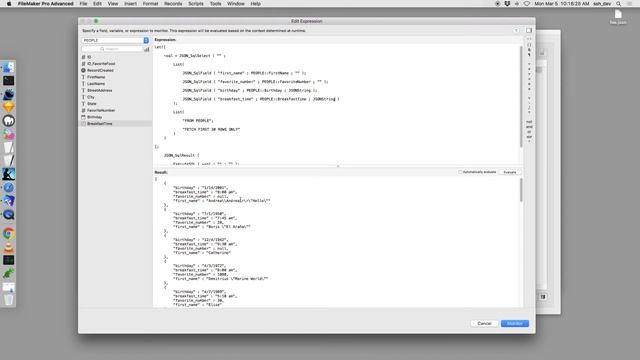Screen dimensions: 640x360
Task: Open the Records menu
Action: click(x=173, y=4)
